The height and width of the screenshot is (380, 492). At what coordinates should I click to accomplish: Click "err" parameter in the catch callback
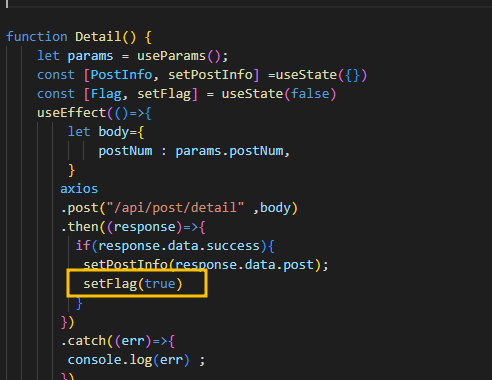tap(133, 341)
